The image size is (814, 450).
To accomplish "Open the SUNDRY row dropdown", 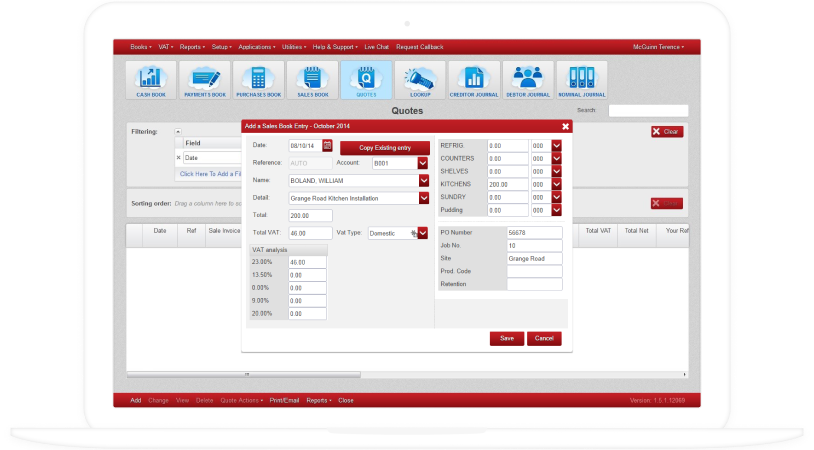I will (x=557, y=197).
